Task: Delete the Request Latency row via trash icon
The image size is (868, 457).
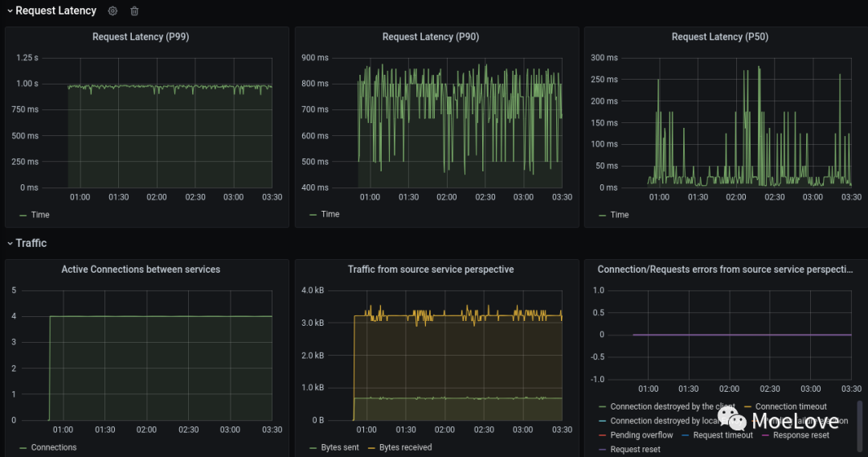Action: pyautogui.click(x=134, y=11)
